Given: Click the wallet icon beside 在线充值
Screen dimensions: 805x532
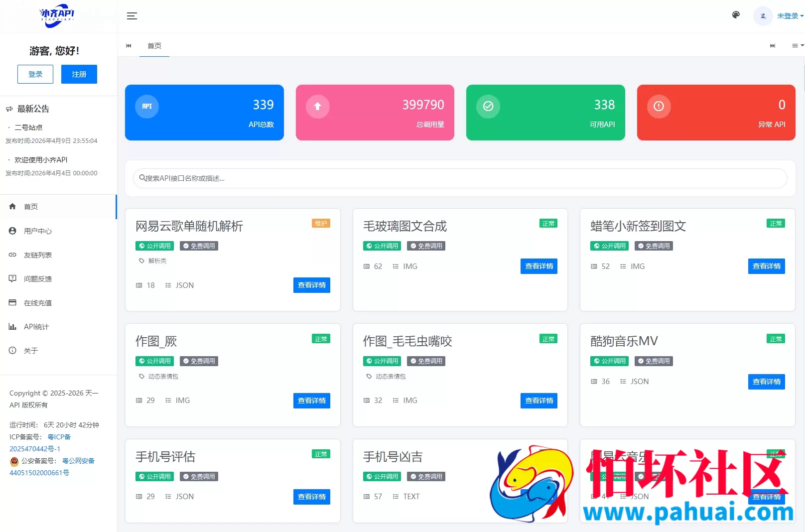Looking at the screenshot, I should pos(12,302).
